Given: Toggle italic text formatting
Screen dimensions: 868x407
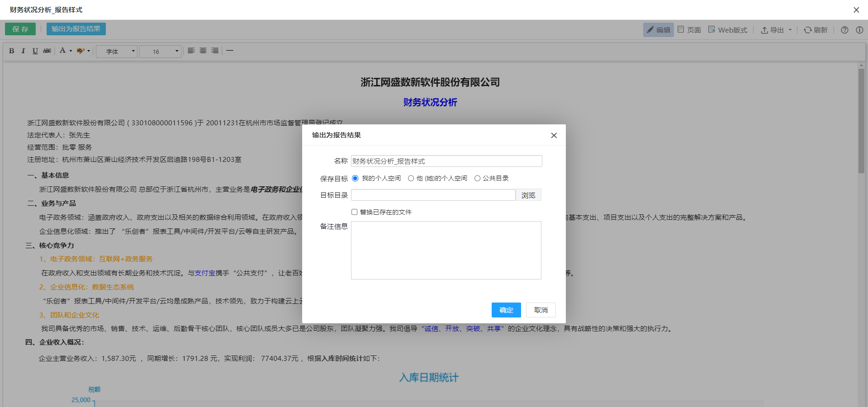Looking at the screenshot, I should 23,51.
